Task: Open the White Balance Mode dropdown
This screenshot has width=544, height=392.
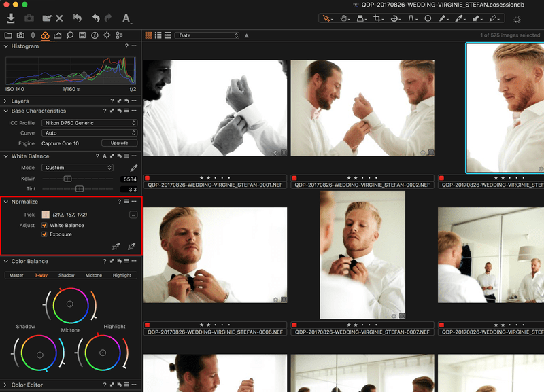Action: (x=77, y=168)
